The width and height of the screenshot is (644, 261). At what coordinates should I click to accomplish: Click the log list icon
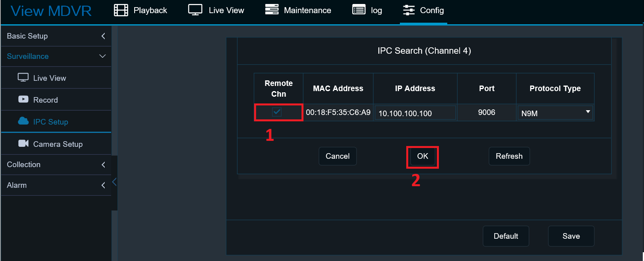(359, 10)
